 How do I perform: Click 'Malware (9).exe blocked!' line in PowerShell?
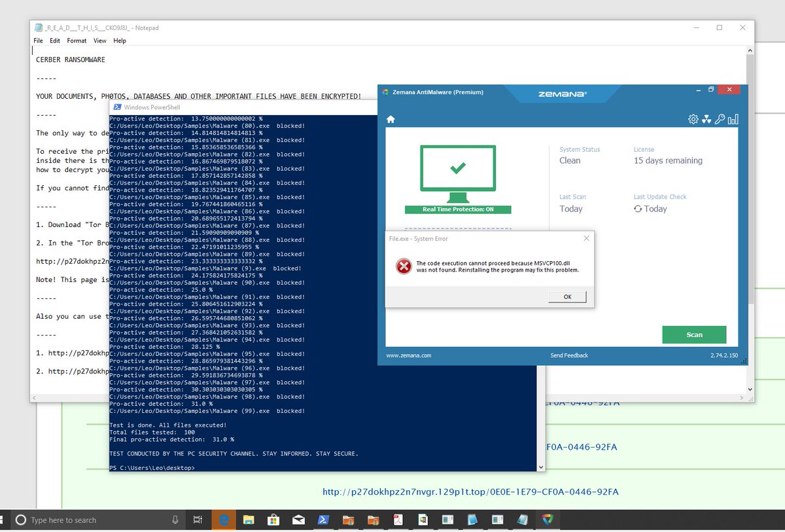point(205,268)
